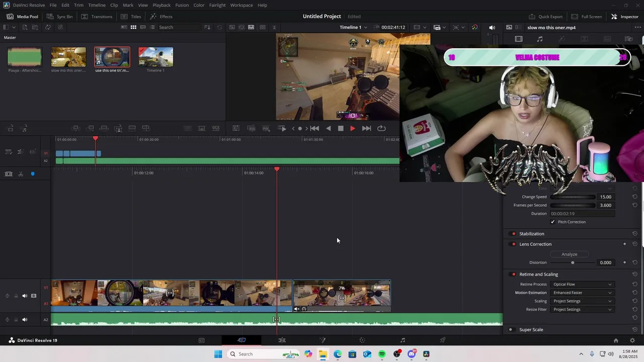Click the Sync Clips icon in media pool
Viewport: 644px width, 362px height.
(48, 27)
